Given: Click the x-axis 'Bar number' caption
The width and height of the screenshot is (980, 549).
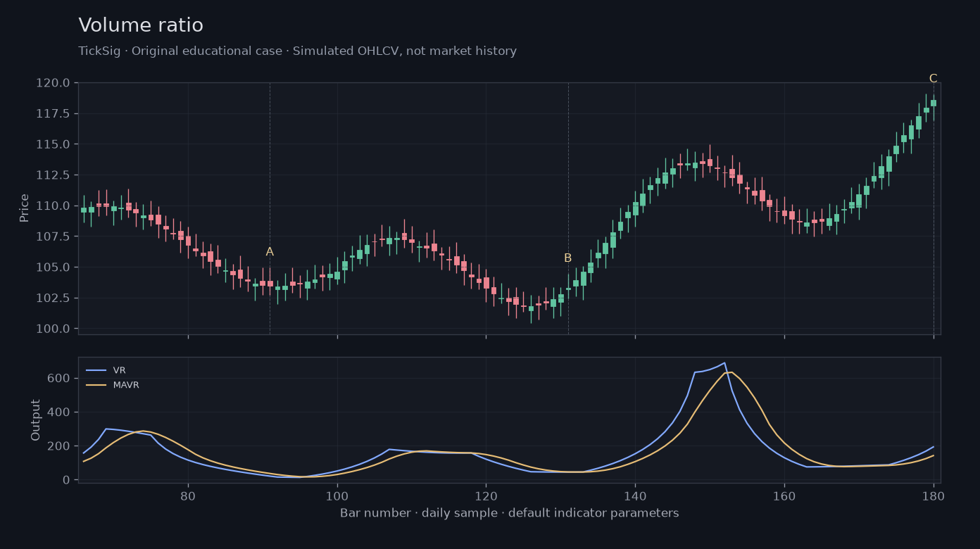Looking at the screenshot, I should point(509,513).
